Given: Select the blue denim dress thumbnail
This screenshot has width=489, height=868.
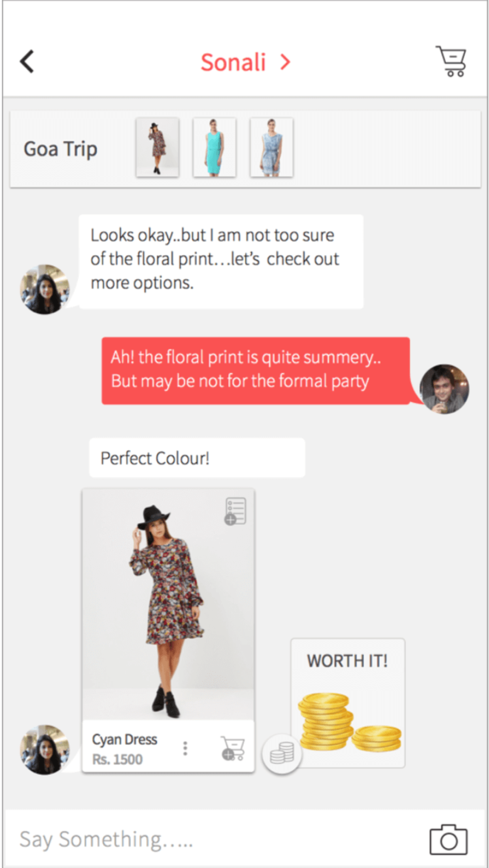Looking at the screenshot, I should point(271,147).
